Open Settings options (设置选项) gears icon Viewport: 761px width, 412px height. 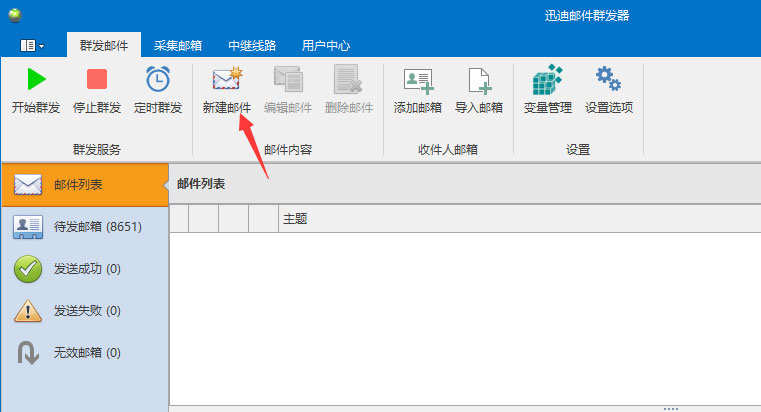(x=609, y=79)
